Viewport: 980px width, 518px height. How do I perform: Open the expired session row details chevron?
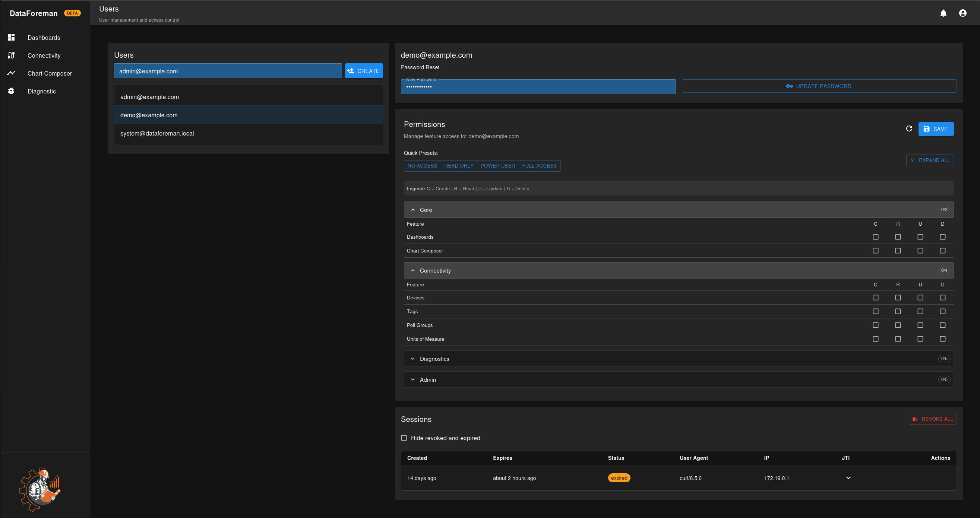[x=848, y=478]
